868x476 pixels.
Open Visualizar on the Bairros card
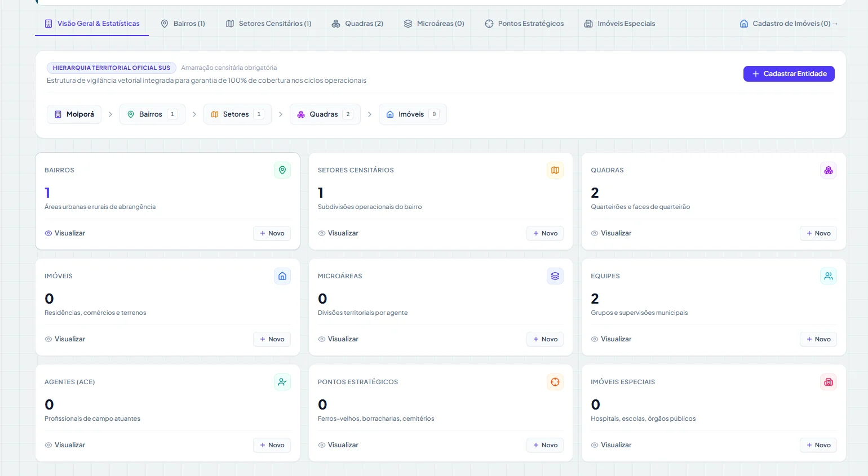tap(65, 233)
